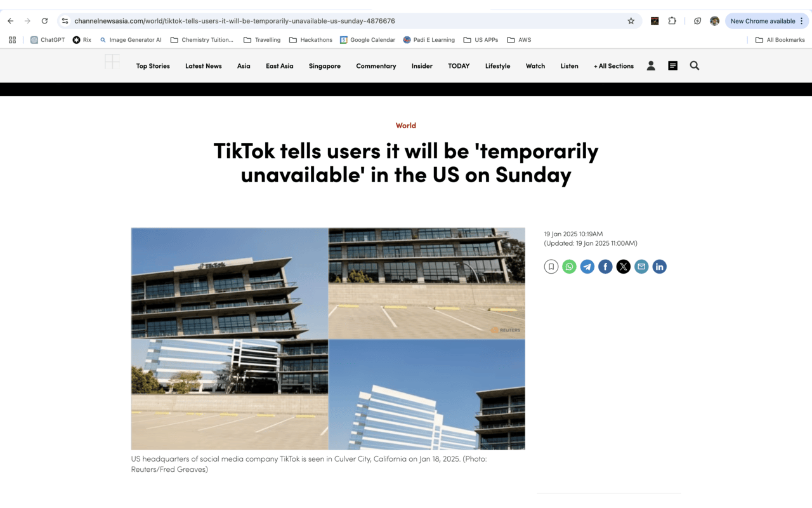
Task: Open the CNA news feed list icon
Action: click(x=672, y=65)
